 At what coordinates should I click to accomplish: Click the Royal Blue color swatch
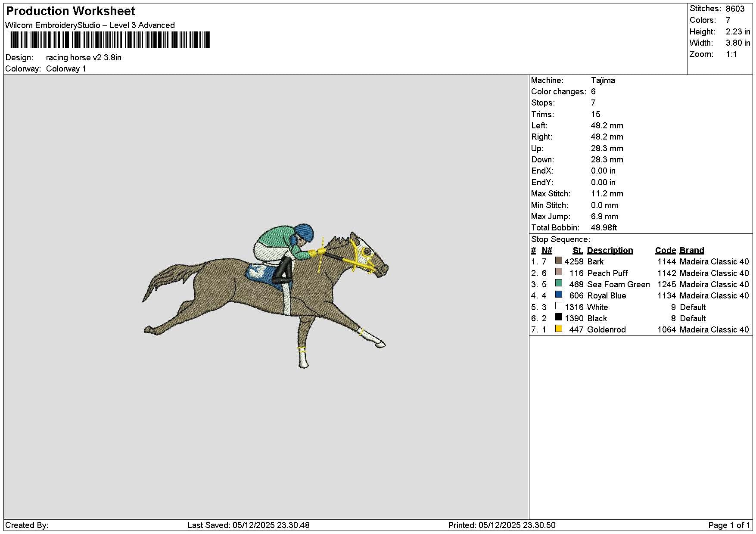(559, 295)
